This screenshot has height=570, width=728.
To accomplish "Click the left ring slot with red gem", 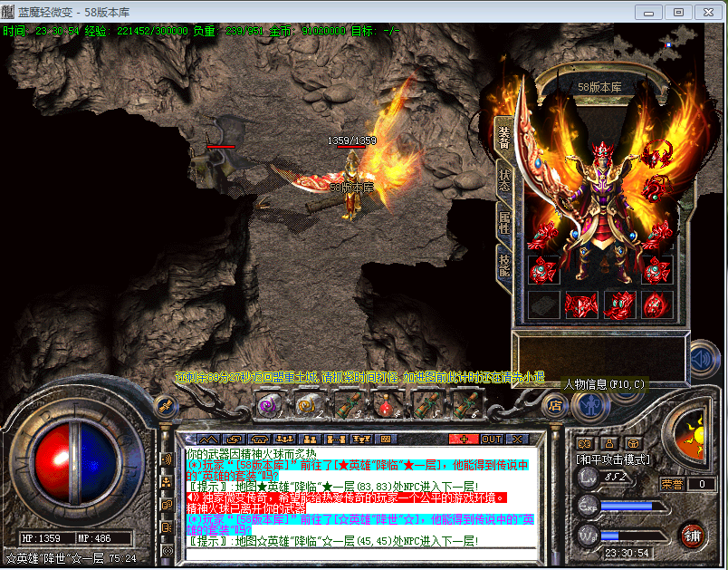I will (x=543, y=269).
